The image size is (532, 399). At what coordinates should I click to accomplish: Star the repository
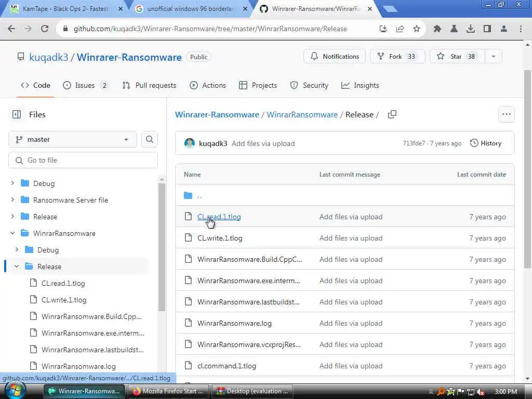point(457,56)
